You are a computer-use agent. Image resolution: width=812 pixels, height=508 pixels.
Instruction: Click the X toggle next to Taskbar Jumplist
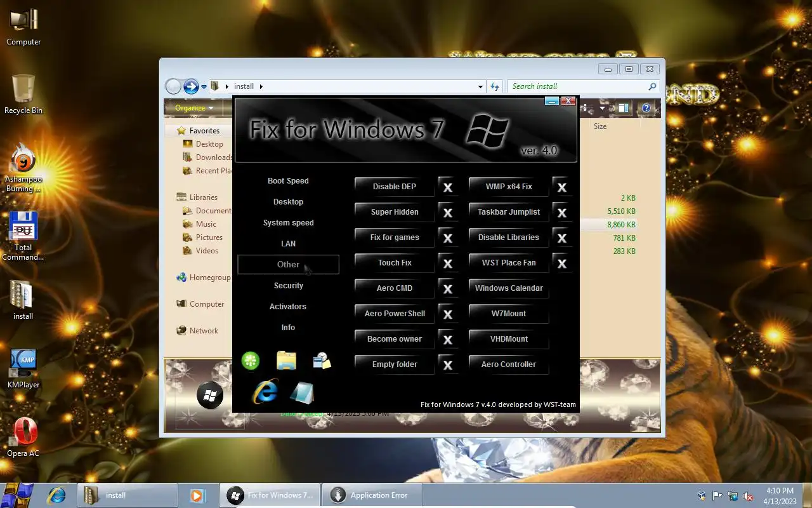point(562,213)
